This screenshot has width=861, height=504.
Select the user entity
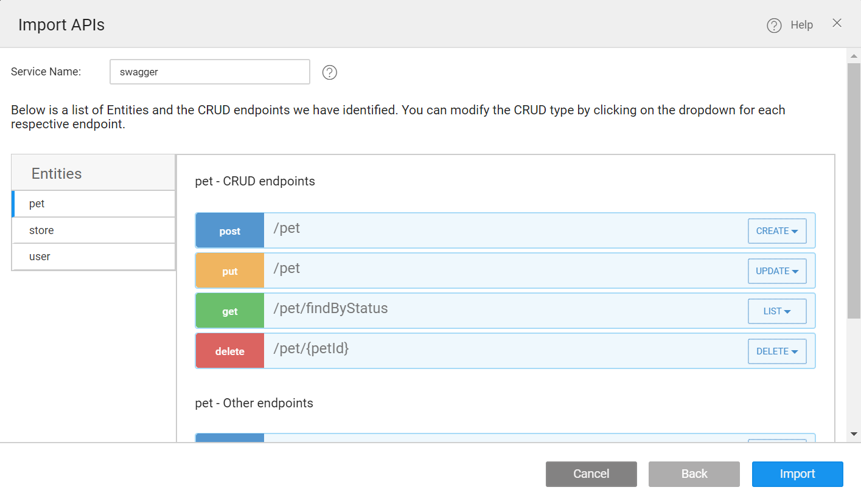click(94, 257)
